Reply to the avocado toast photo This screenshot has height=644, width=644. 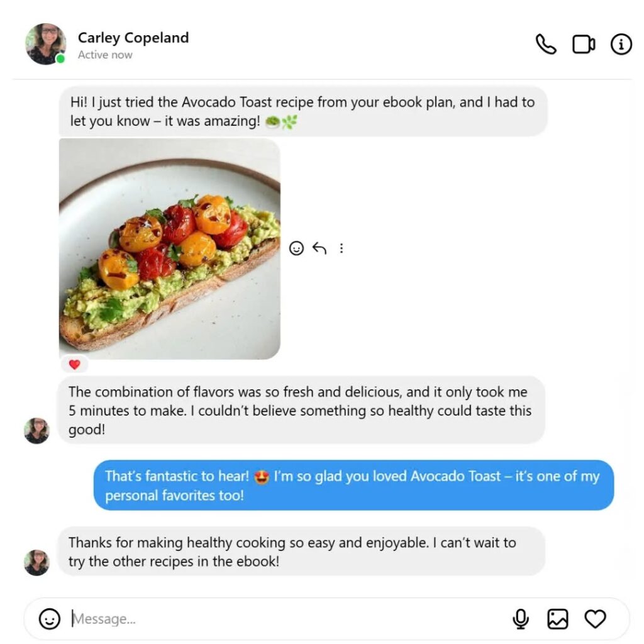pos(319,248)
